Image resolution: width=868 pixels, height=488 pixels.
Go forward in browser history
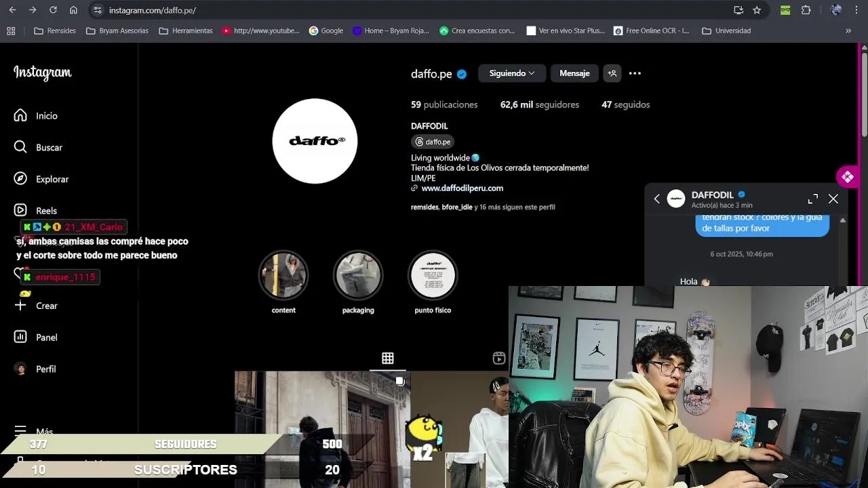click(33, 10)
